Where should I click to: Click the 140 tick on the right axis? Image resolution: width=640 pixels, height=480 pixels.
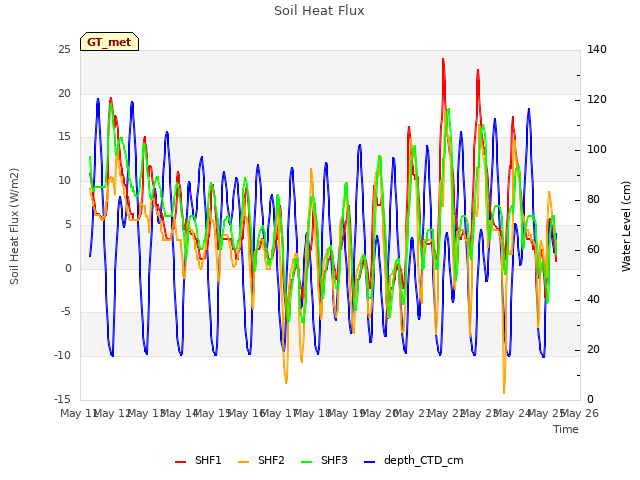597,49
